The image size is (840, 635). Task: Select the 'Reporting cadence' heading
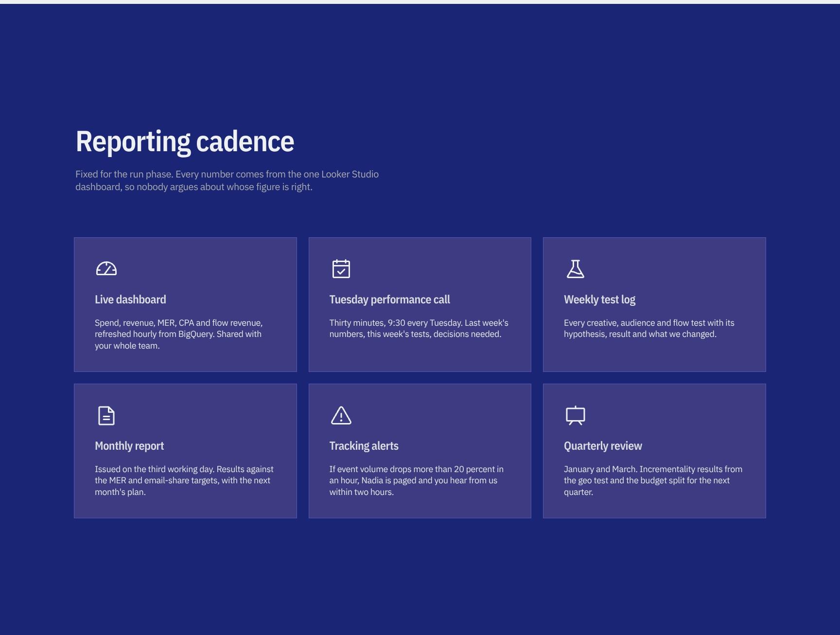pos(185,141)
